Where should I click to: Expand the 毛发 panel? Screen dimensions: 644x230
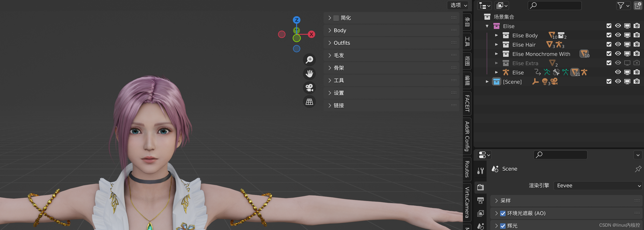point(391,55)
